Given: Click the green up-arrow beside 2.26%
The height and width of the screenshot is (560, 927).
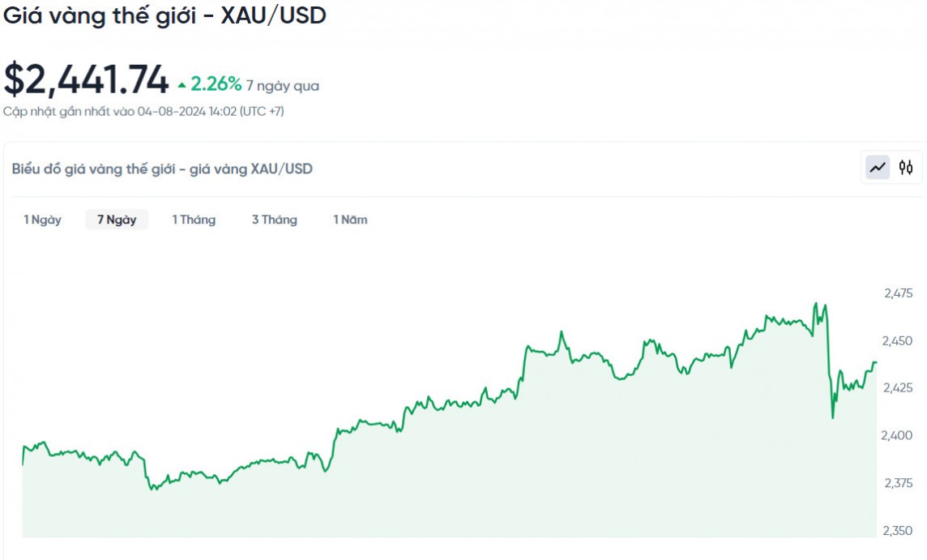Looking at the screenshot, I should click(x=182, y=85).
